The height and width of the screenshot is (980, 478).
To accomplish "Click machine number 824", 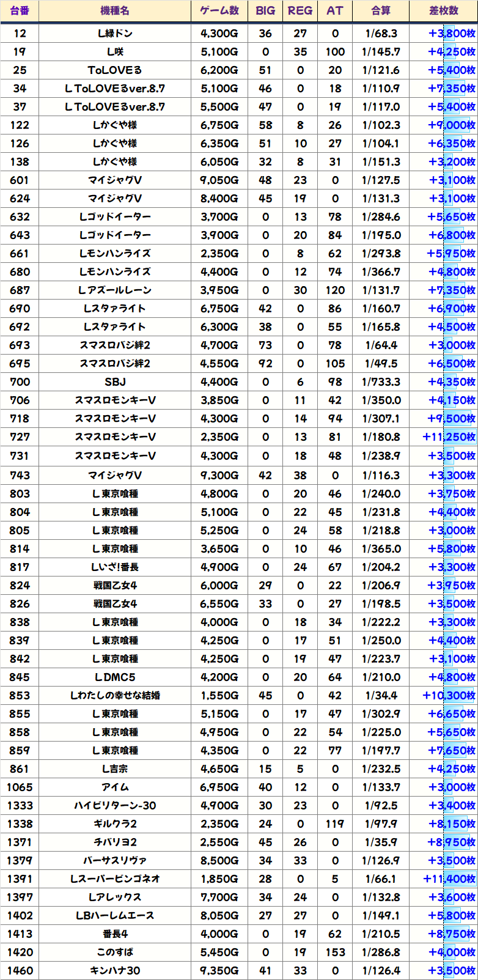I will click(x=20, y=585).
